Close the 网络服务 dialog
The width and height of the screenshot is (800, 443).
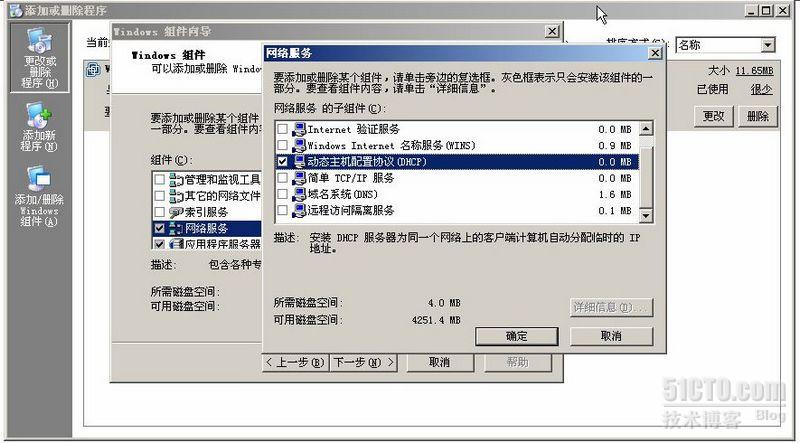click(x=655, y=53)
